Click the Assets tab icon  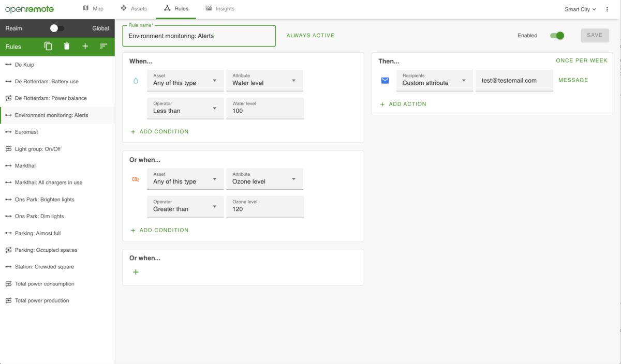(124, 8)
